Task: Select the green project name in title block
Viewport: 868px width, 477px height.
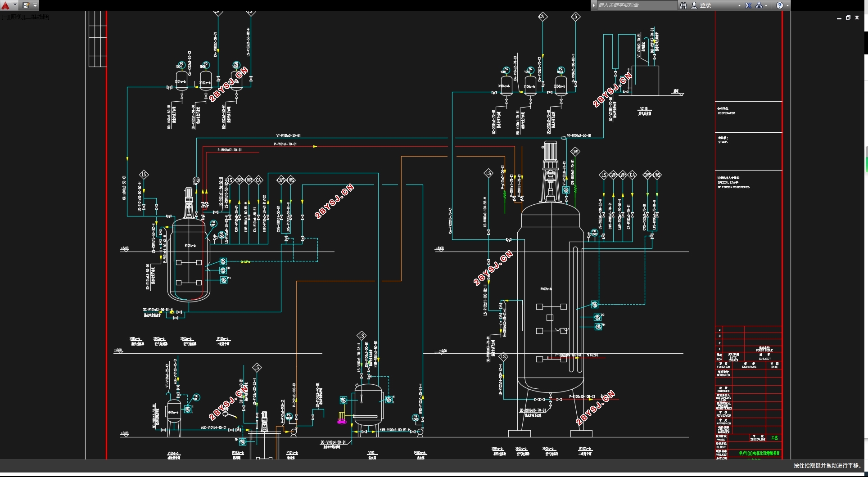Action: 759,453
